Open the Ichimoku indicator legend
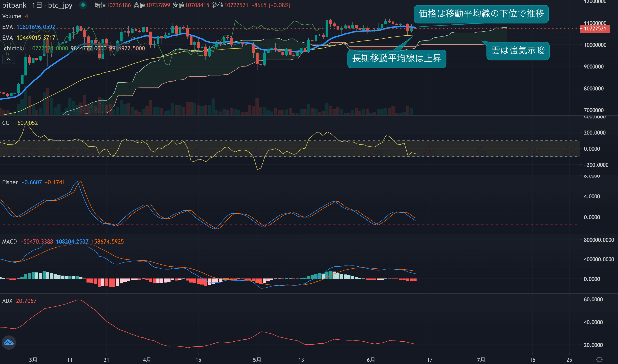This screenshot has width=618, height=364. point(14,49)
